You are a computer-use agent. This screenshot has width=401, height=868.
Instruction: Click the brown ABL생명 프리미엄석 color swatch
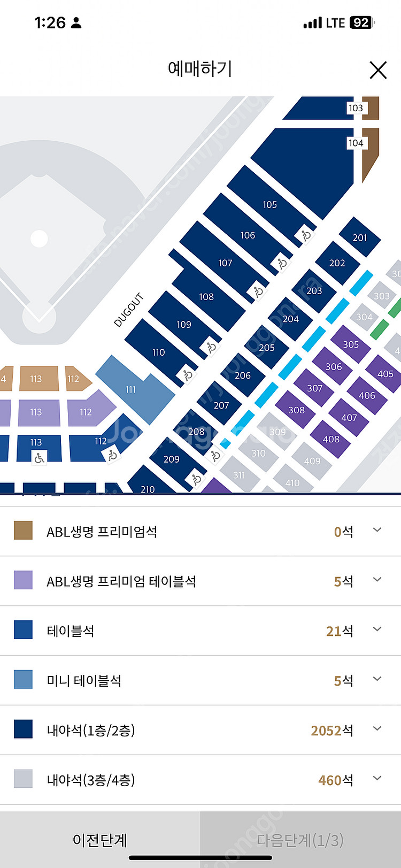23,531
